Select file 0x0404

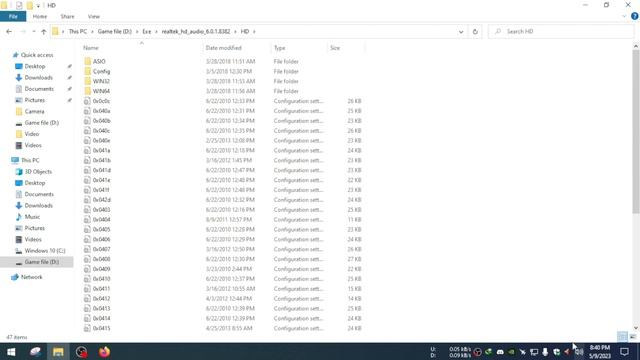click(x=101, y=220)
